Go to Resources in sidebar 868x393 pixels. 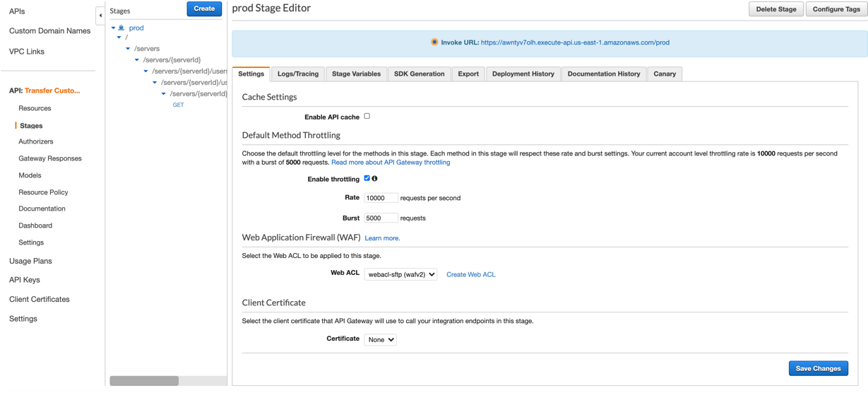pyautogui.click(x=35, y=108)
